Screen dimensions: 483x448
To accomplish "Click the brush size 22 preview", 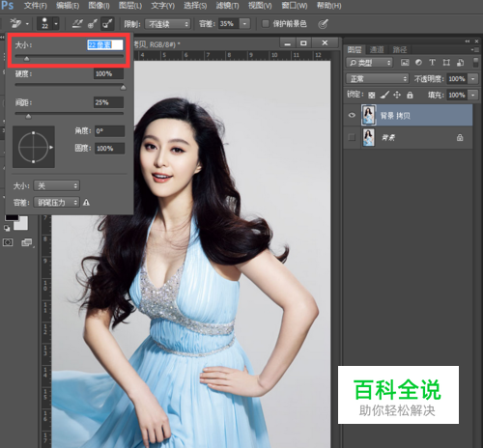I will 44,23.
